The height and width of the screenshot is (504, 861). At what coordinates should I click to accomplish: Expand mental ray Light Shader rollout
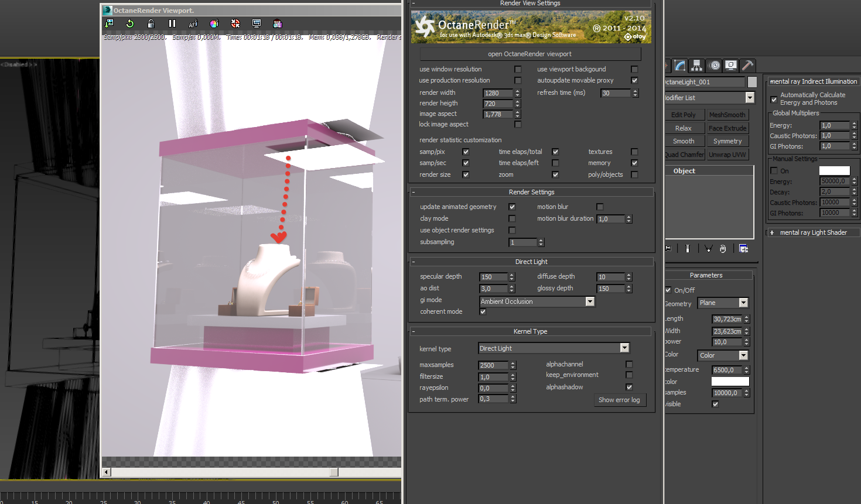click(x=814, y=232)
